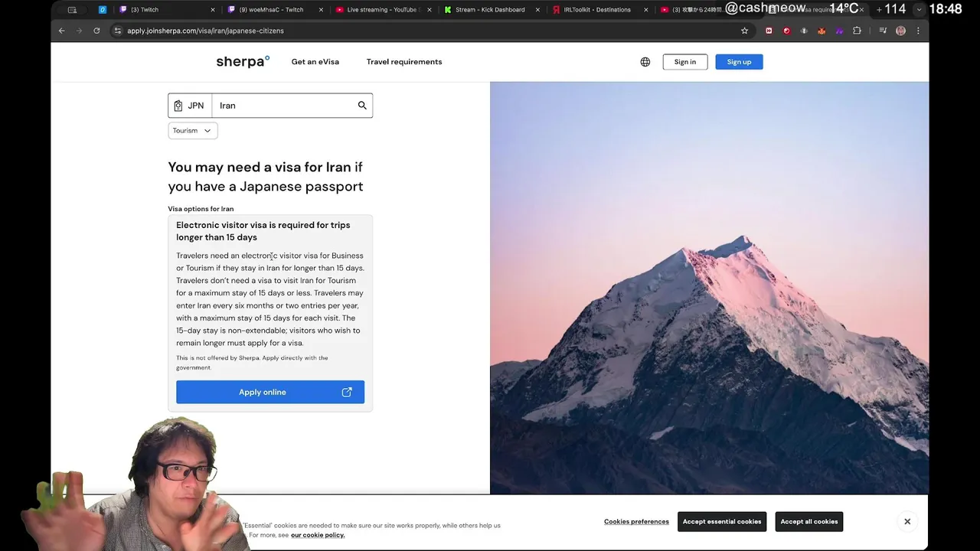
Task: Open the globe language selector
Action: [x=645, y=62]
